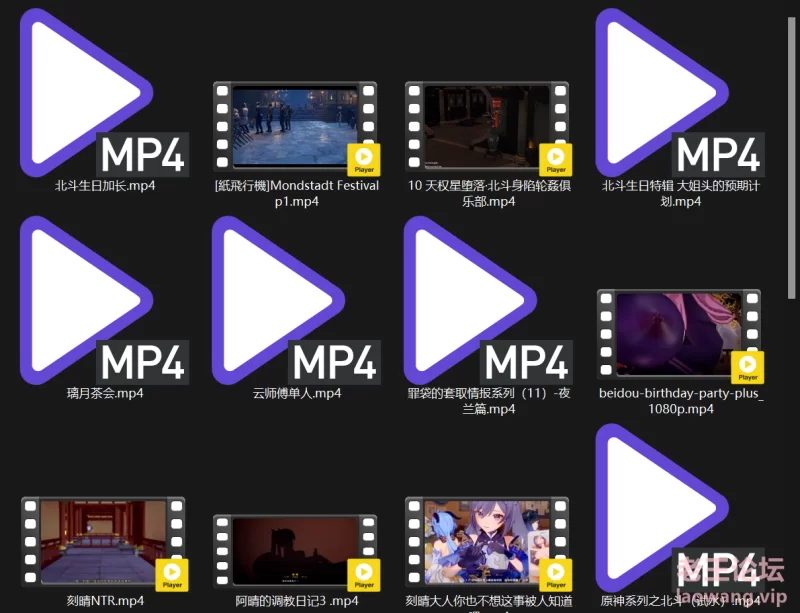
Task: Click the file name 刻晴大人你也不想这事被人知道
Action: [x=489, y=603]
